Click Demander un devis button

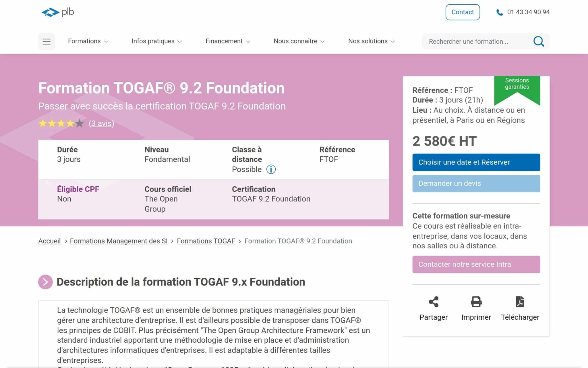click(x=476, y=183)
